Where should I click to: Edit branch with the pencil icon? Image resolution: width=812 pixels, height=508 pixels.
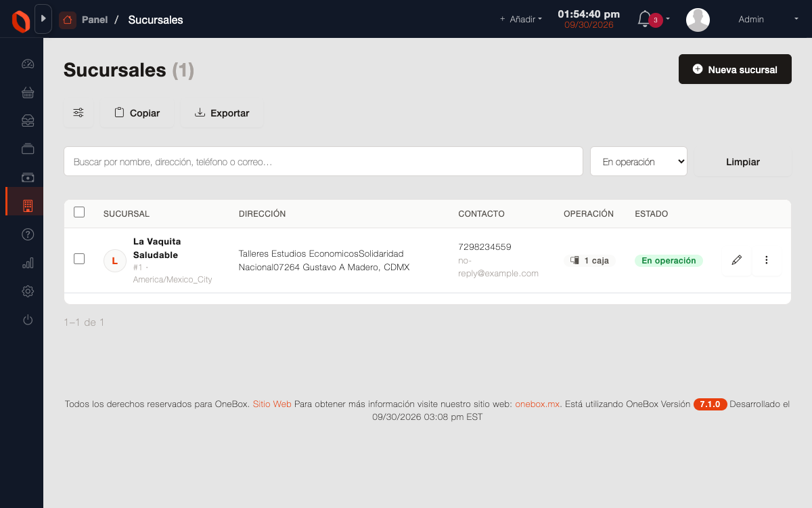pyautogui.click(x=737, y=260)
